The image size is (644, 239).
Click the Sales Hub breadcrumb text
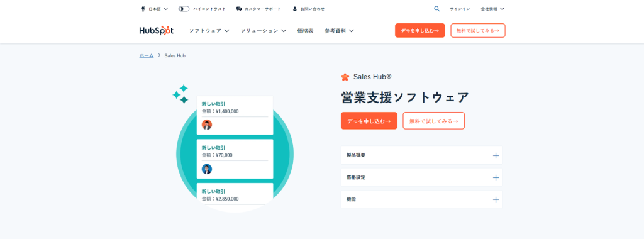(x=175, y=55)
